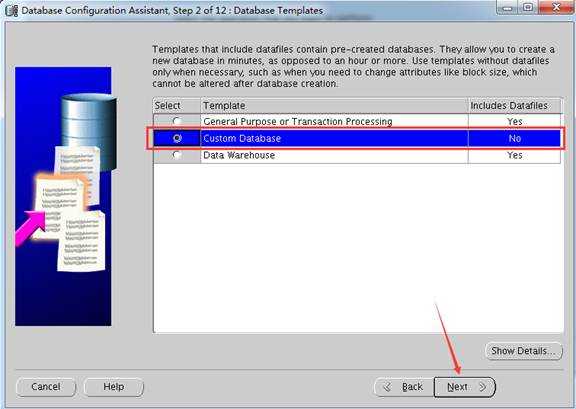Minimize the assistant window
This screenshot has width=576, height=409.
coord(507,7)
